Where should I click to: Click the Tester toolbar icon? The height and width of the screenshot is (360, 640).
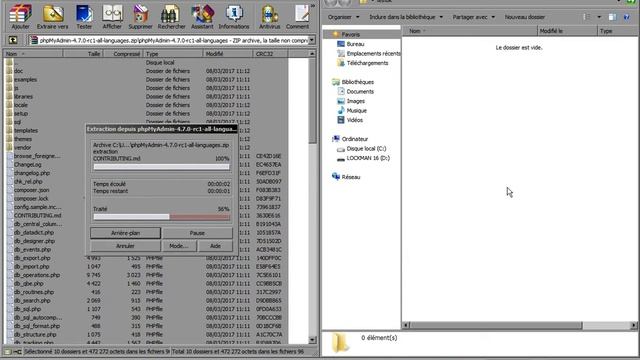coord(84,17)
